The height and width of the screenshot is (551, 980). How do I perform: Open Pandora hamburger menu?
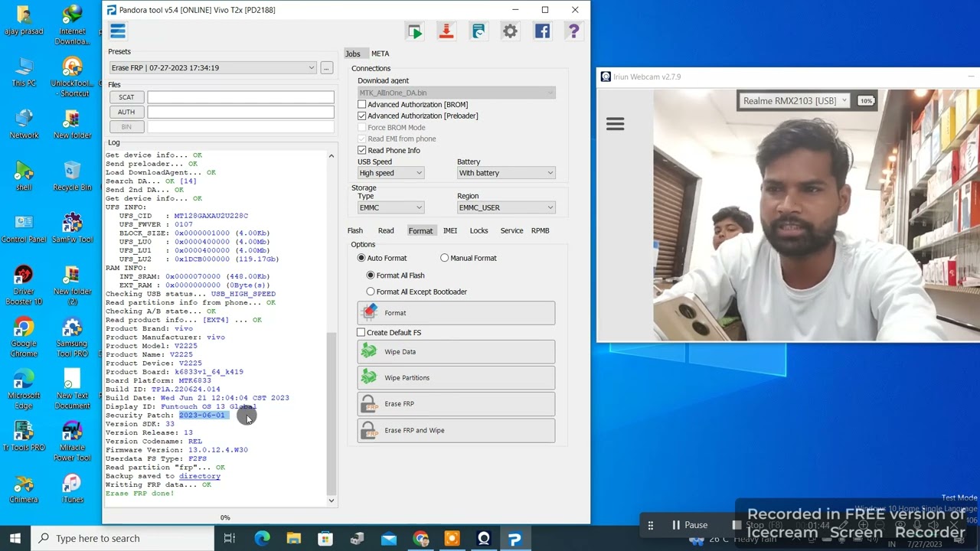coord(117,31)
